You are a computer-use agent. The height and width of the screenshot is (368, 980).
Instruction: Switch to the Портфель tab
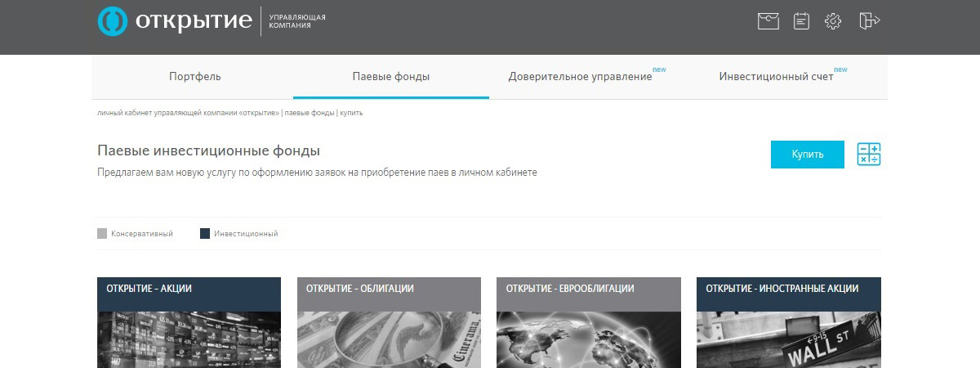(195, 77)
